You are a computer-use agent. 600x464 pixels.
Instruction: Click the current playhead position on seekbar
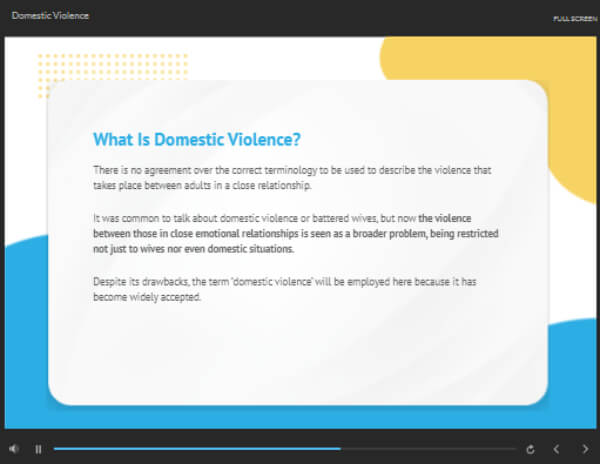pyautogui.click(x=340, y=449)
